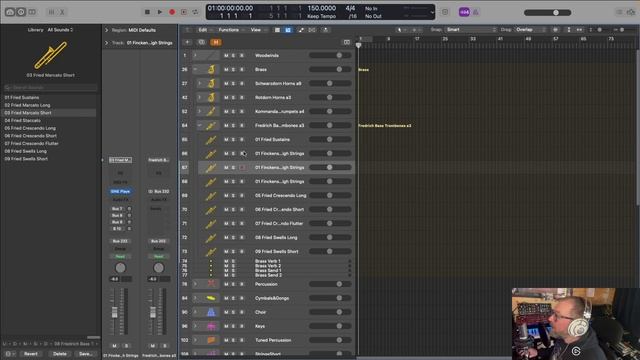Record-enable the 01 Fried Sustains track
This screenshot has width=640, height=360.
click(242, 140)
